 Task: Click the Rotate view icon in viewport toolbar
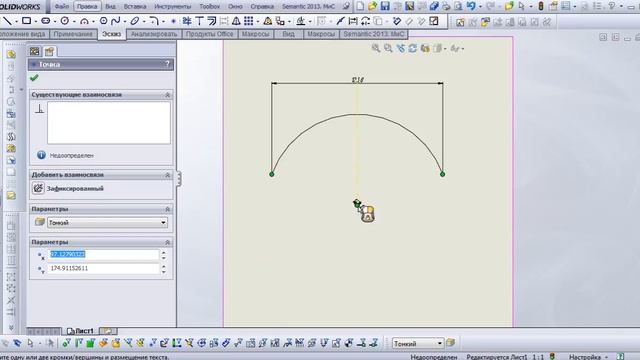pos(413,48)
